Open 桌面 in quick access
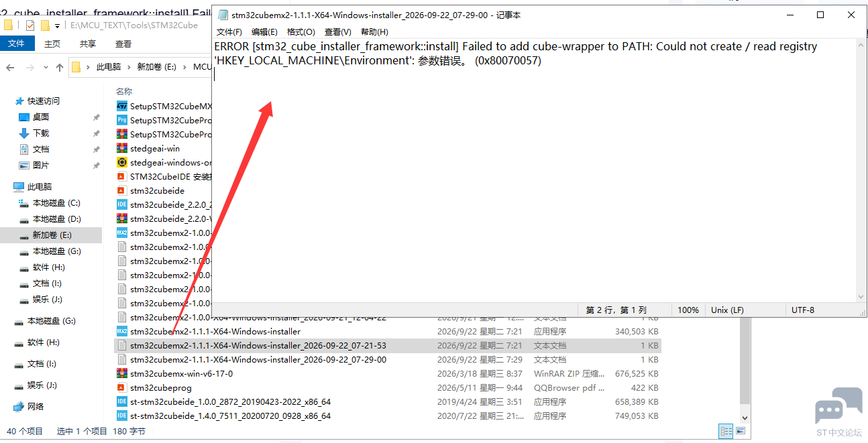 [x=41, y=117]
